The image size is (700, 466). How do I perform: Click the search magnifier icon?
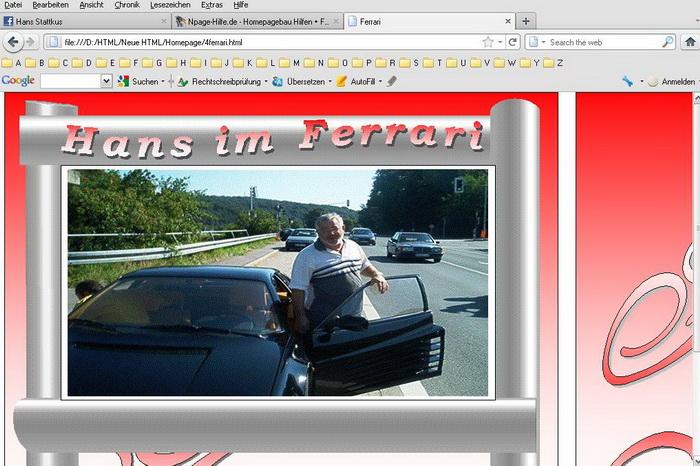668,42
